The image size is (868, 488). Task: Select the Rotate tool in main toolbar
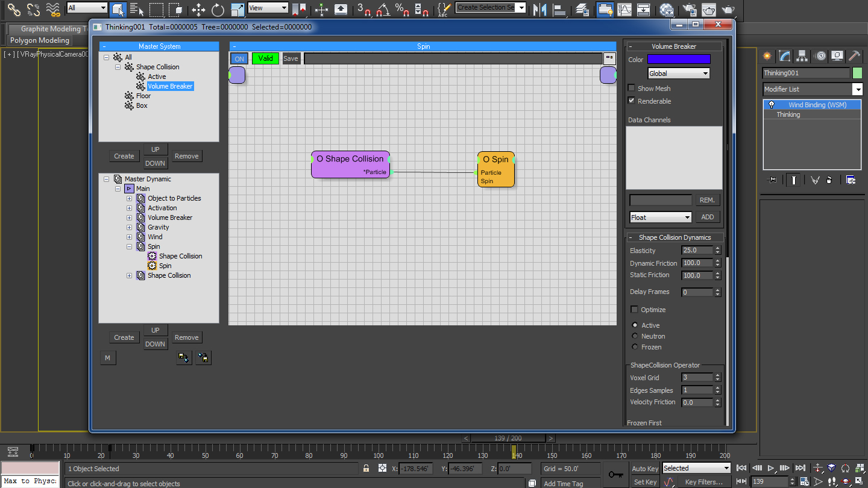[x=218, y=9]
